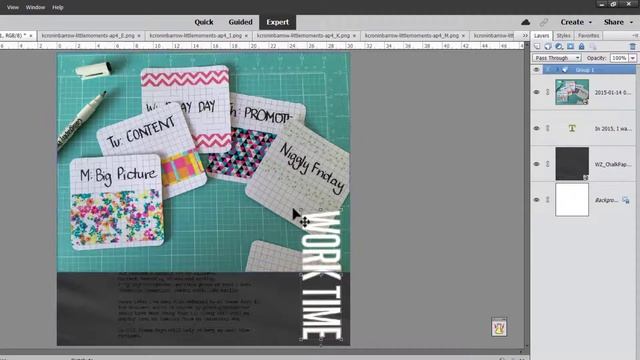Click the link icon of the Background layer

(548, 200)
